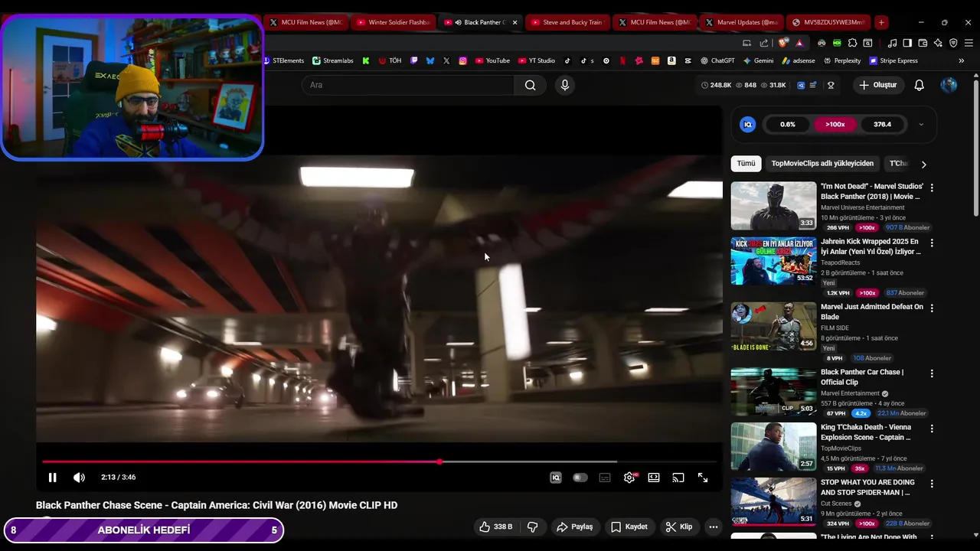This screenshot has height=551, width=980.
Task: Click TopMovieClips channel under King T'Chaka video
Action: click(x=841, y=448)
